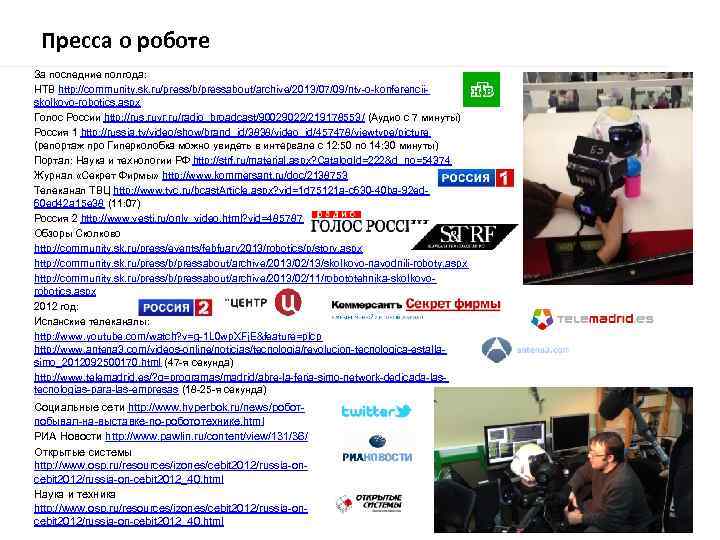Open the osp.ru link under Наука и техника
This screenshot has width=720, height=540.
[170, 515]
